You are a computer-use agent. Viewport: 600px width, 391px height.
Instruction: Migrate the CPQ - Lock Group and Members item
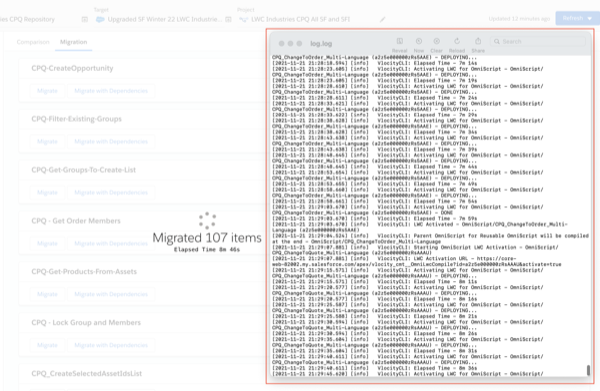[x=47, y=345]
